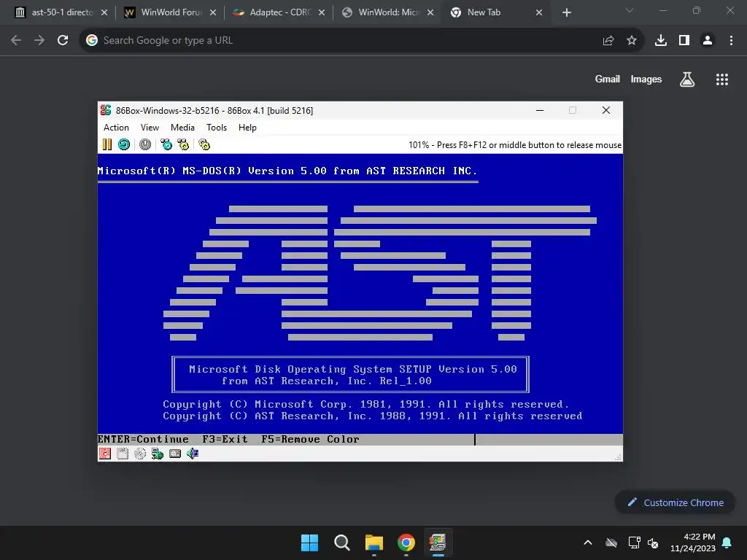Send Ctrl+Alt+Esc via the toolbar icon
747x560 pixels.
point(183,144)
